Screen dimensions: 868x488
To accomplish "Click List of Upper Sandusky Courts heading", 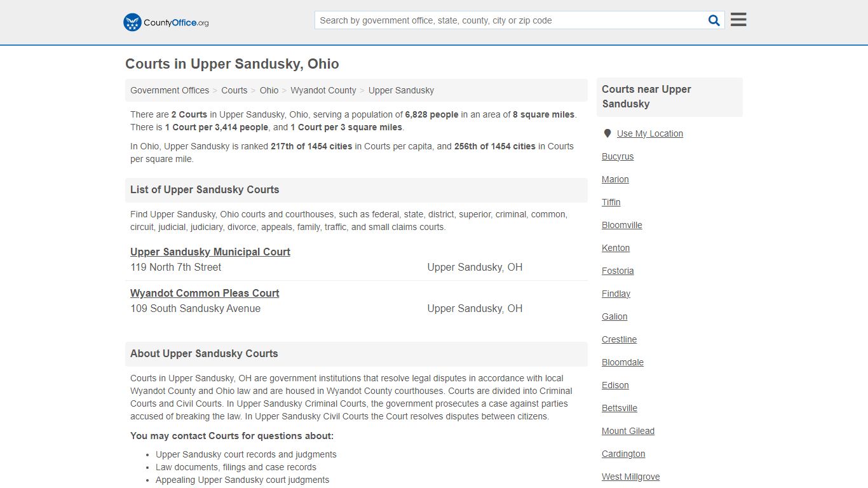I will tap(205, 189).
